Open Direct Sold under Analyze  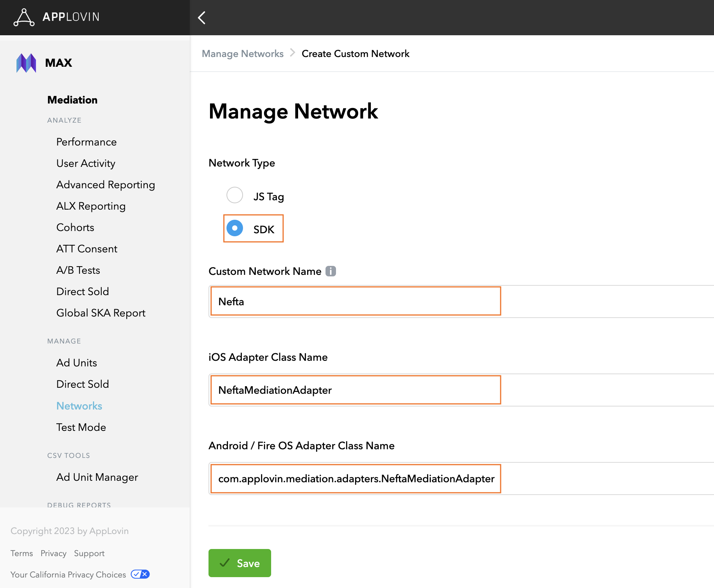(x=83, y=291)
